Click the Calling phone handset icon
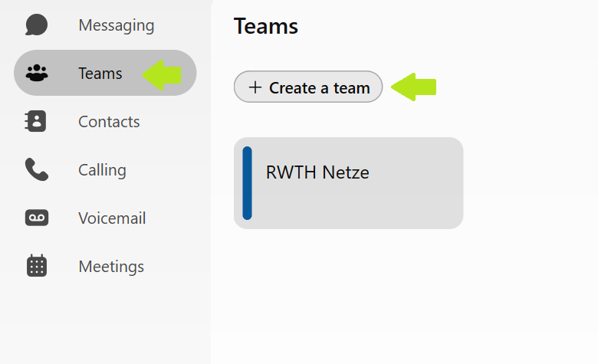Image resolution: width=598 pixels, height=364 pixels. 36,170
